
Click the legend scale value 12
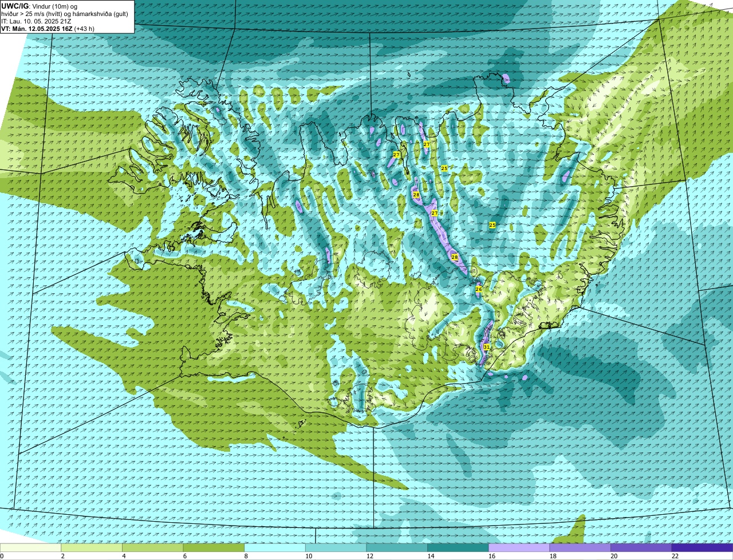pyautogui.click(x=370, y=556)
